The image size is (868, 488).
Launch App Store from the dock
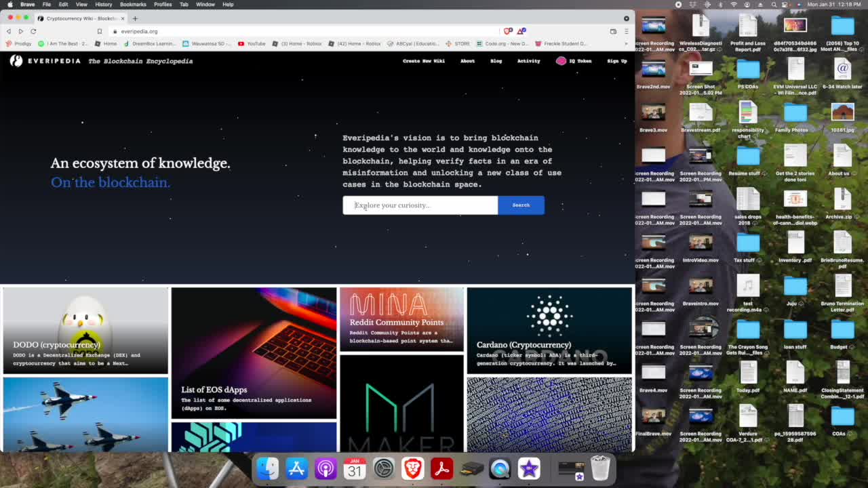(x=297, y=468)
